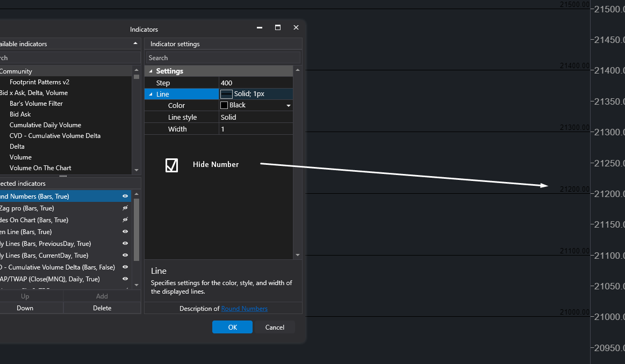This screenshot has width=625, height=364.
Task: Toggle visibility of Cumulative Volume Delta (Bars, False)
Action: tap(125, 267)
